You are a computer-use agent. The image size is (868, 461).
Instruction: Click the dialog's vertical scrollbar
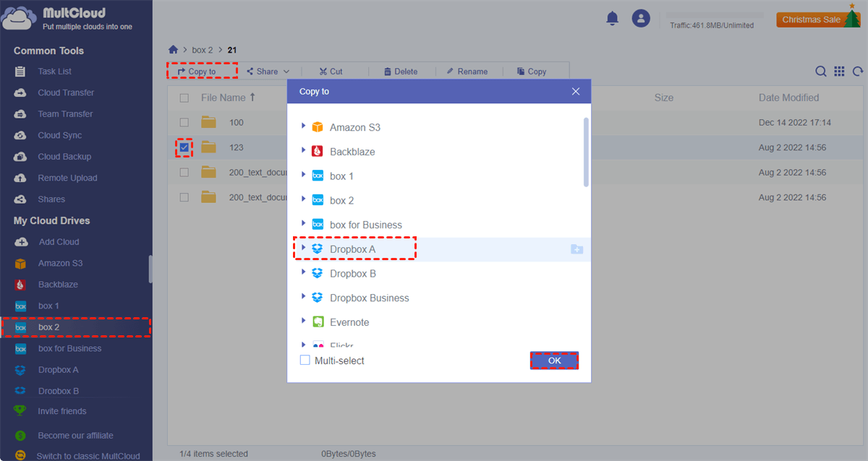pos(586,152)
